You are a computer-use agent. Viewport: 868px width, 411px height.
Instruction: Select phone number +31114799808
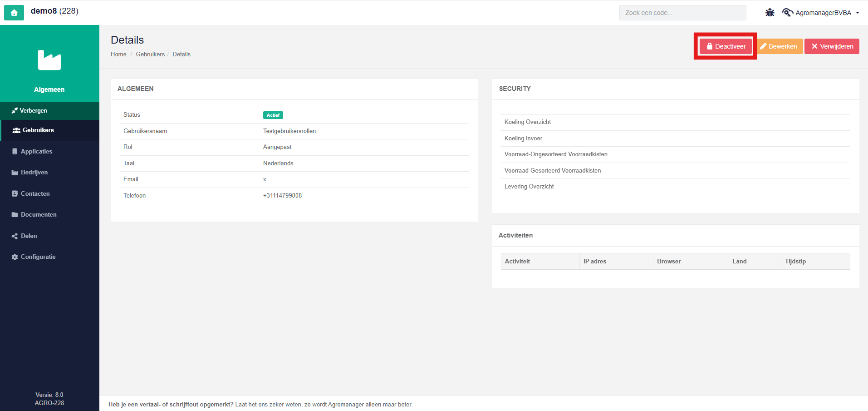[282, 196]
